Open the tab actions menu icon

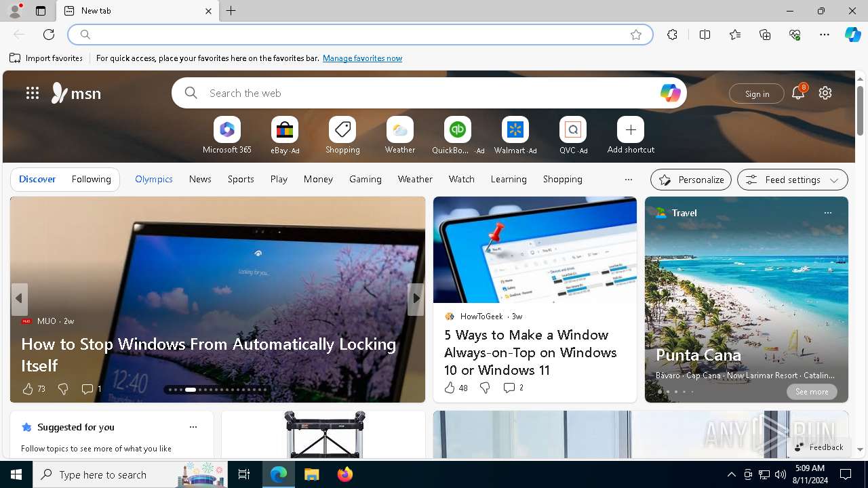coord(41,11)
